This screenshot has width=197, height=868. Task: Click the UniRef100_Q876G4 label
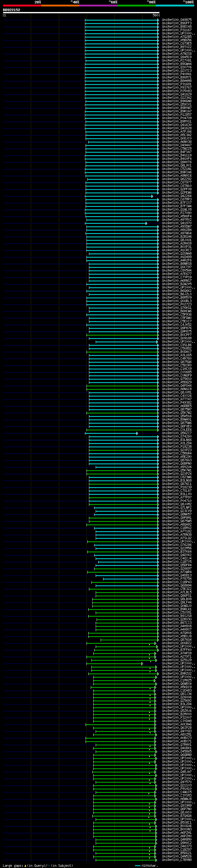click(x=176, y=640)
